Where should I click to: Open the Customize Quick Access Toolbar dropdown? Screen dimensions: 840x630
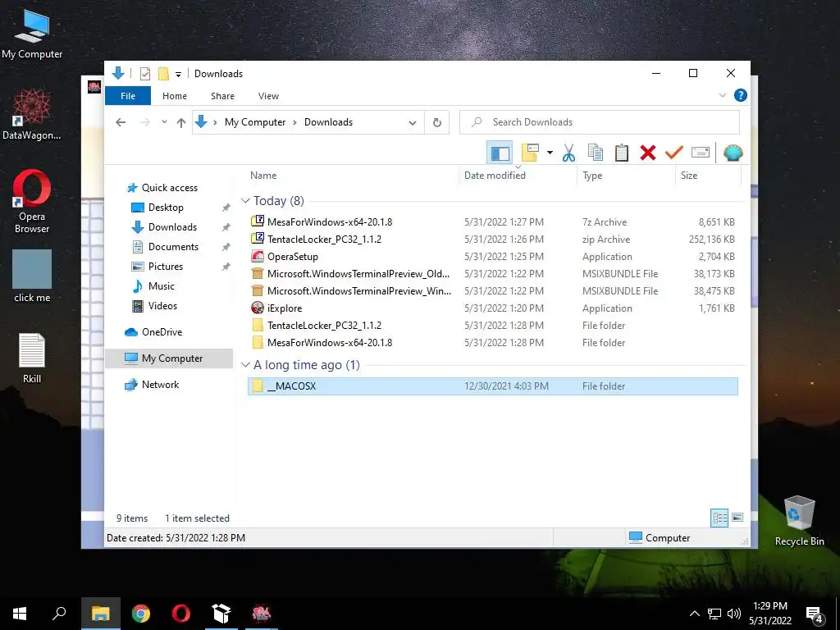(x=178, y=74)
